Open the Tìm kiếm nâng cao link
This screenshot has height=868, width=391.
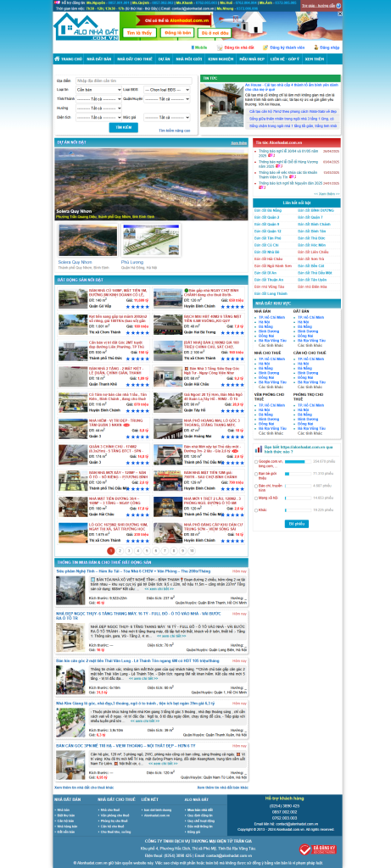tap(175, 131)
